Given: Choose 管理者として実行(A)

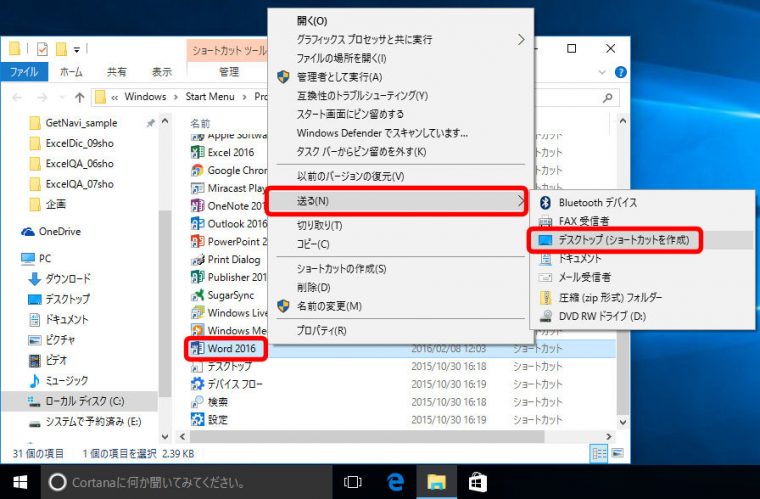Looking at the screenshot, I should [401, 77].
